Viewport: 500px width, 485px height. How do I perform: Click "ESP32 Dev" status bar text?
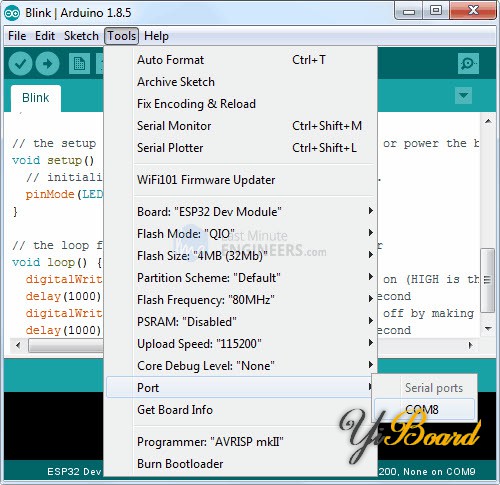coord(74,472)
